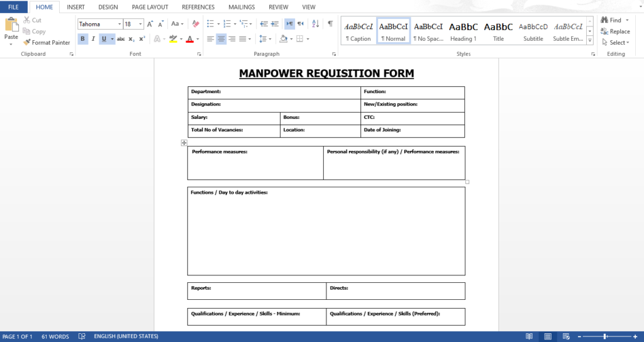
Task: Click the Paste clipboard icon
Action: click(11, 24)
